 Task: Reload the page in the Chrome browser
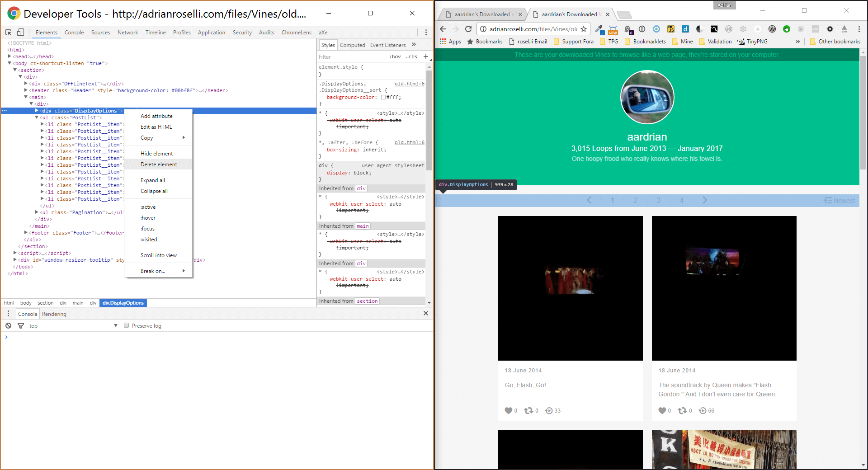(x=468, y=29)
